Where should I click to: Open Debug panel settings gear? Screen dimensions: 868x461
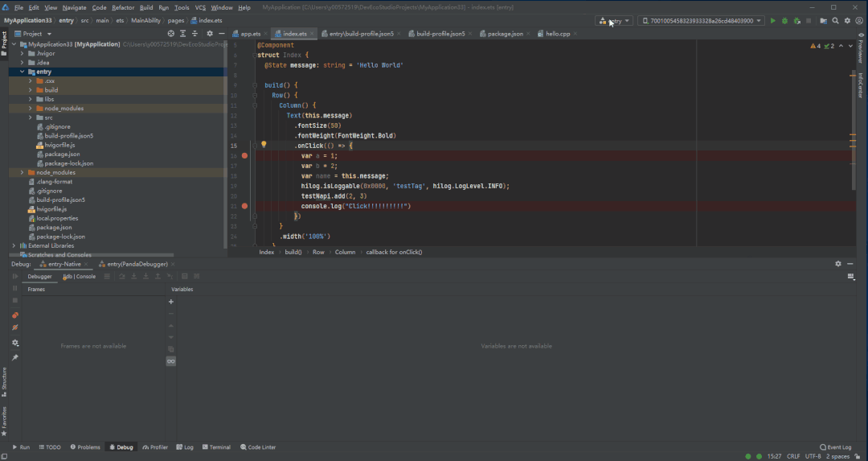(x=838, y=264)
